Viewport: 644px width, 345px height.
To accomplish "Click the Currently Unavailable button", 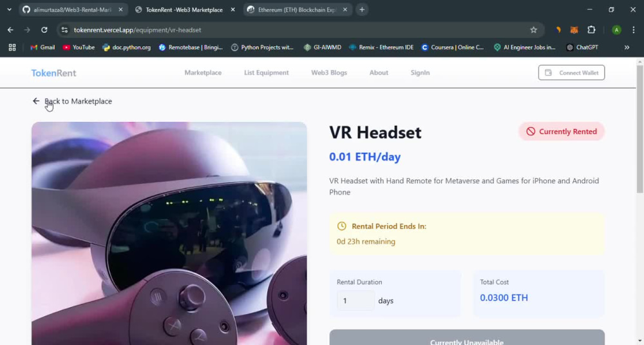I will point(467,338).
